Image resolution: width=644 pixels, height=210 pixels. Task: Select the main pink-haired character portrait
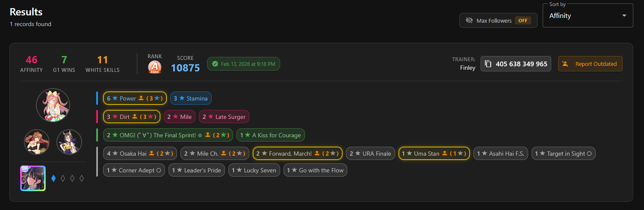click(53, 105)
